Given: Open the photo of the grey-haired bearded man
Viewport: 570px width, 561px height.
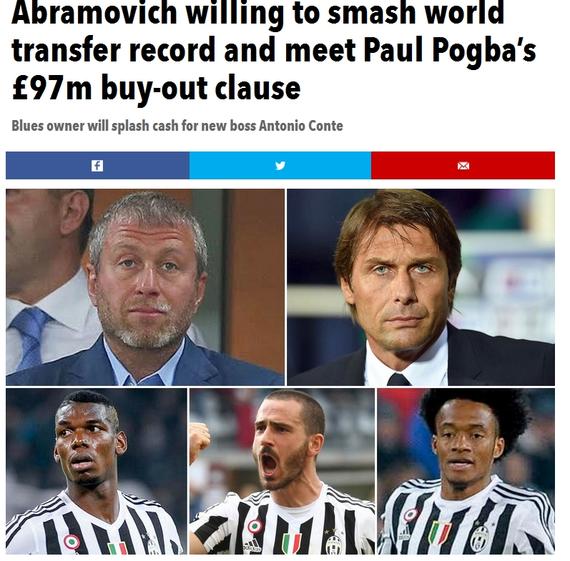Looking at the screenshot, I should (145, 287).
